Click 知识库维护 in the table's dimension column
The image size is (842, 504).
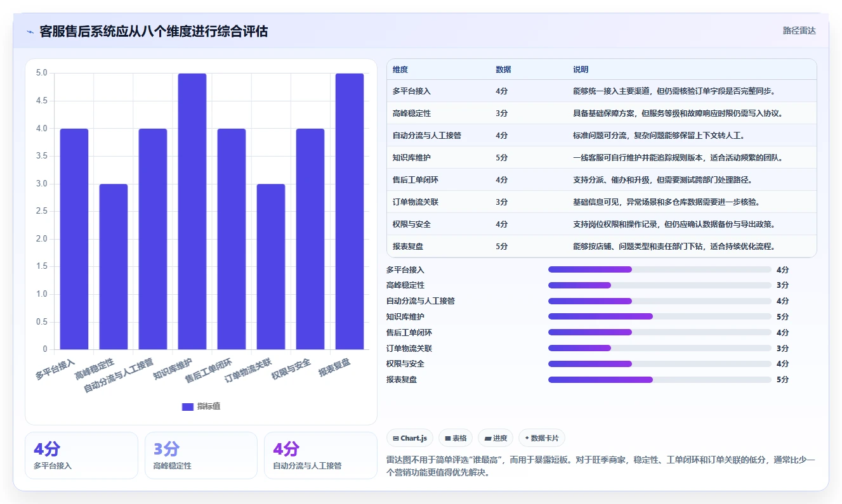[412, 158]
